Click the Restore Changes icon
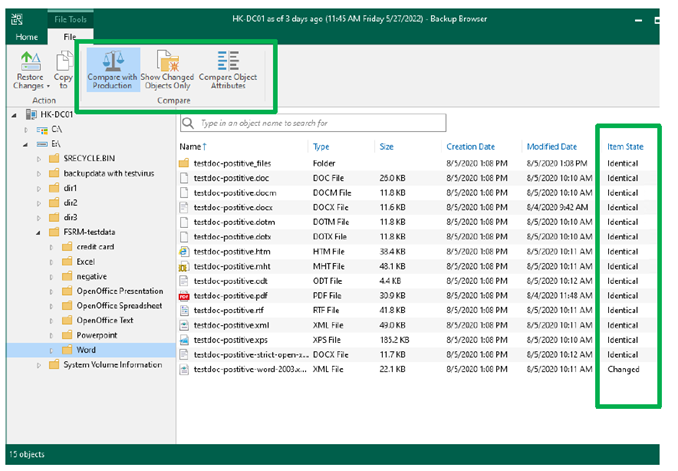Viewport: 678px width, 471px height. [x=31, y=61]
